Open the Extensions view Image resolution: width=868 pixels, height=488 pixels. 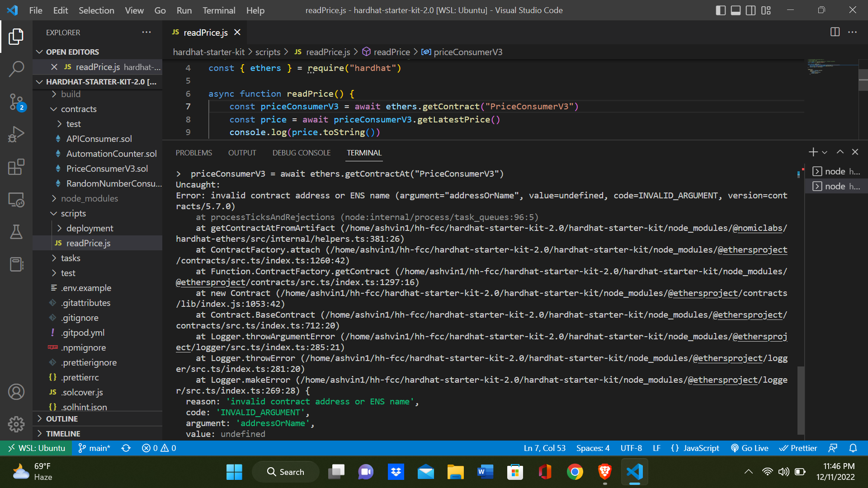click(16, 167)
